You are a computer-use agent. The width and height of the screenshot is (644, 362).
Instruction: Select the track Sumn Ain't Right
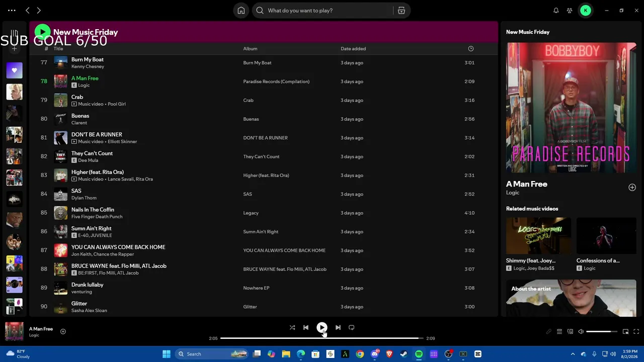click(x=92, y=228)
